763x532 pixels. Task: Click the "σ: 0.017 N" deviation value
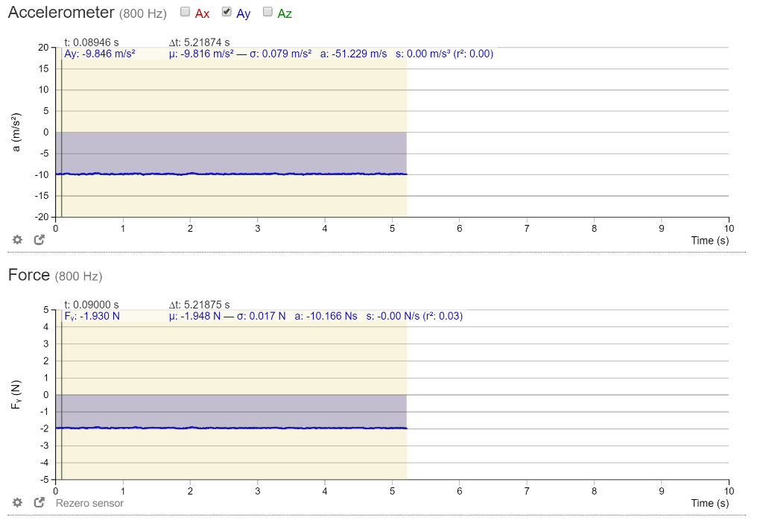(262, 317)
